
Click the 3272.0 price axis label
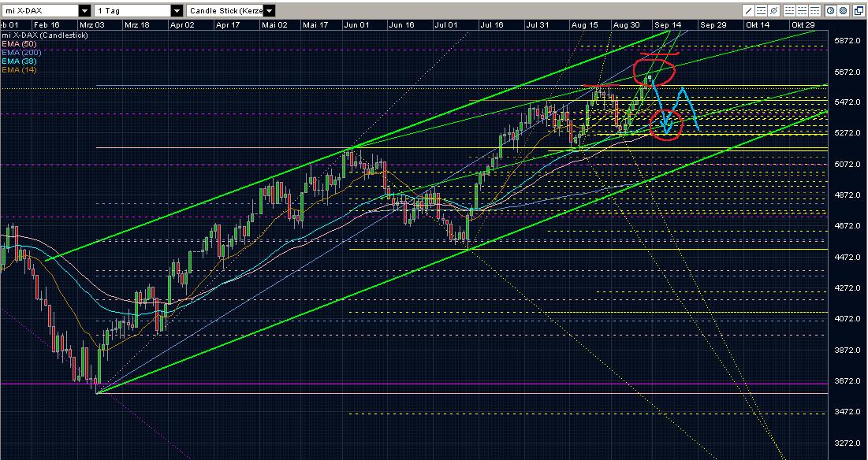pos(848,443)
